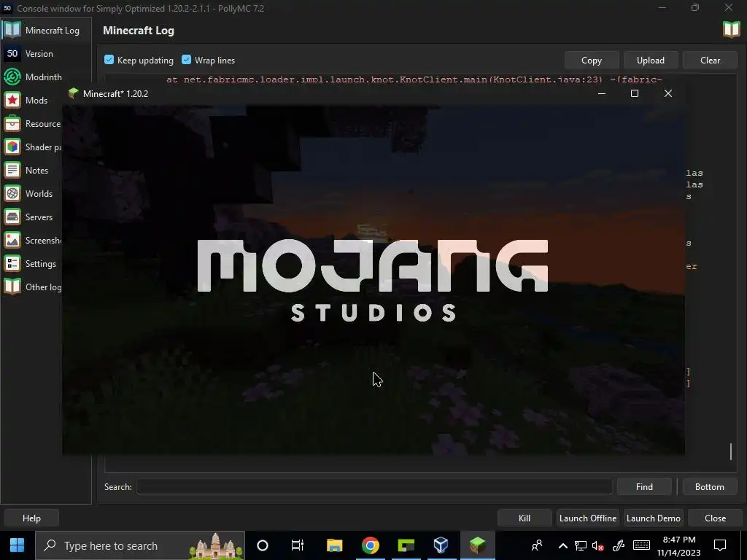Click Launch Offline button

tap(588, 518)
